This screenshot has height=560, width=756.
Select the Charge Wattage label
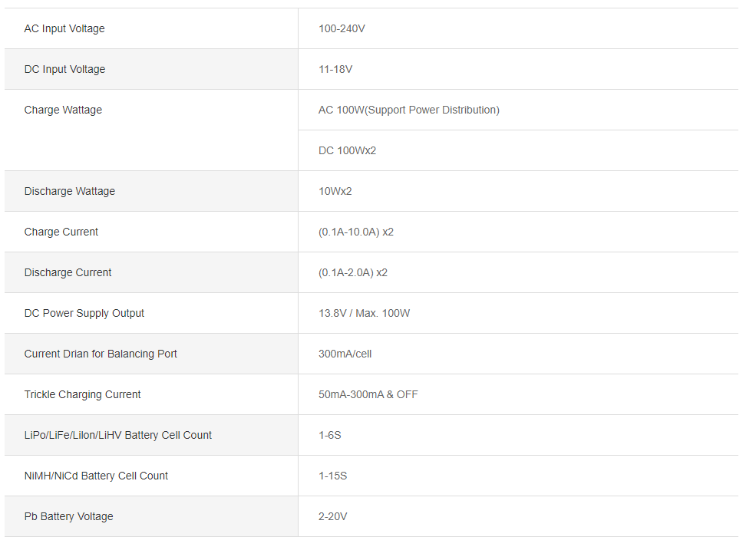coord(63,110)
